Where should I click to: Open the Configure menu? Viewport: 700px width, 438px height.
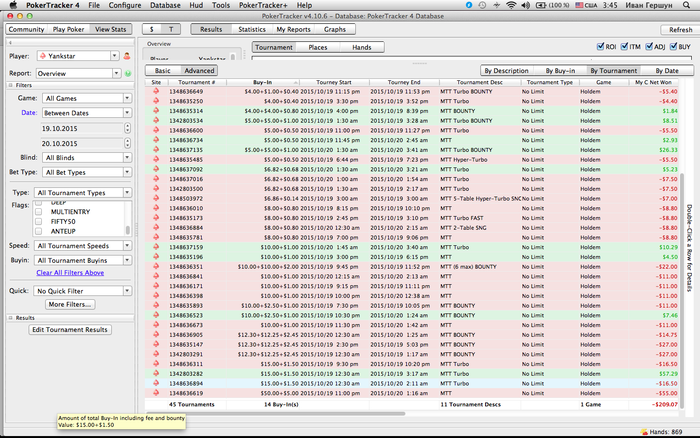pos(125,5)
